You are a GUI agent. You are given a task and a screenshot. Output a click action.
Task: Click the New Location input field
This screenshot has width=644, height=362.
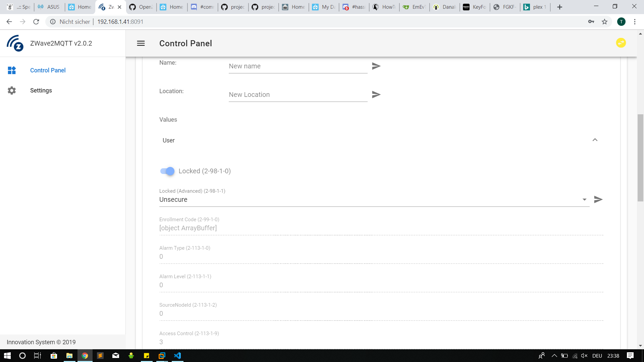pyautogui.click(x=298, y=95)
